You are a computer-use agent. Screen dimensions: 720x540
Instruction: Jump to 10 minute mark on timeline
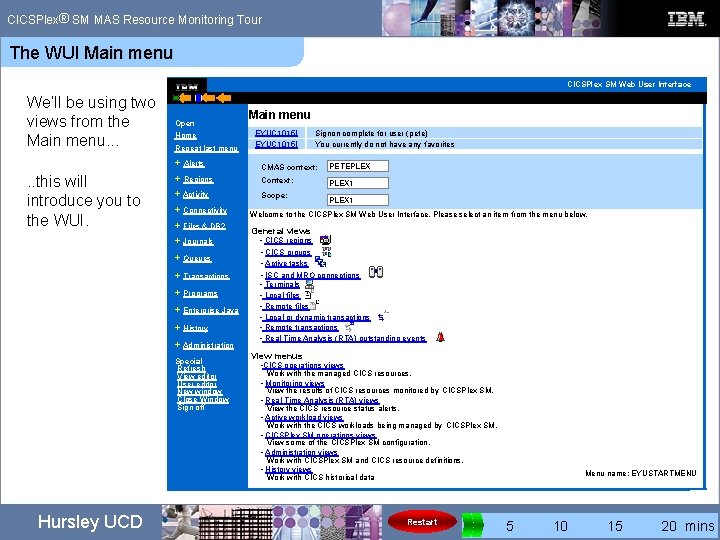tap(560, 526)
